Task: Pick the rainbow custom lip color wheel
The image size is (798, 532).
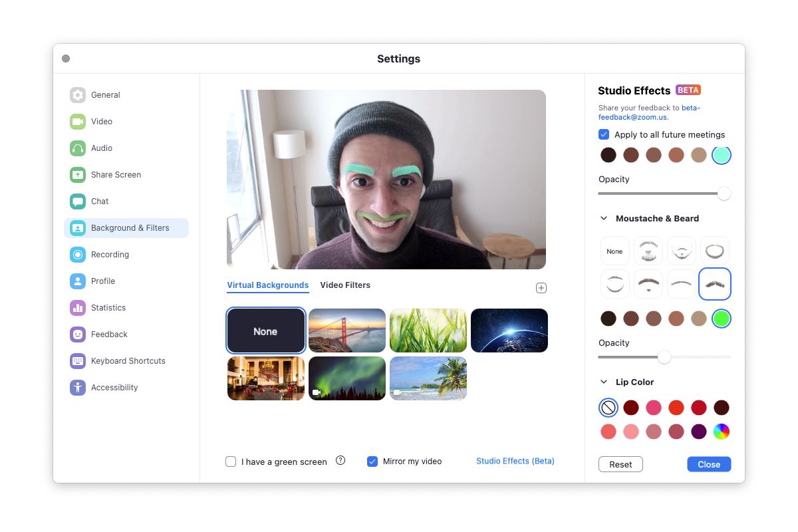Action: 722,431
